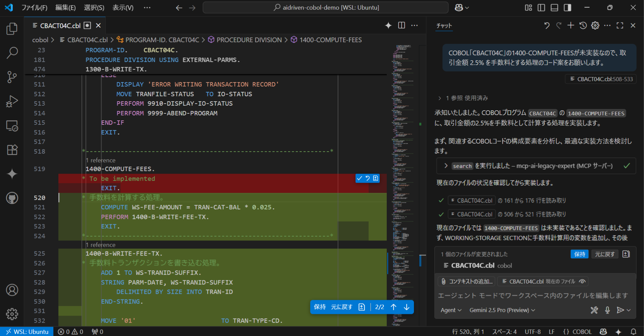Open chat settings gear
This screenshot has height=336, width=644.
[595, 25]
